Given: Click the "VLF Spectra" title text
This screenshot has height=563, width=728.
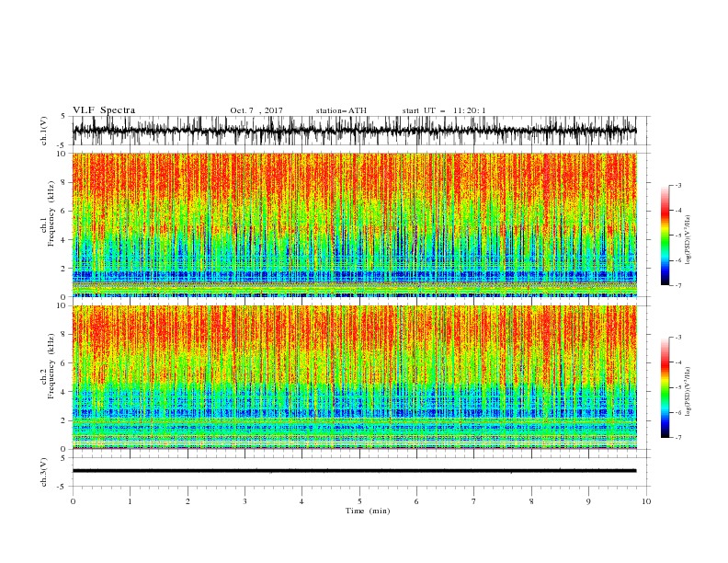Looking at the screenshot, I should [x=104, y=110].
